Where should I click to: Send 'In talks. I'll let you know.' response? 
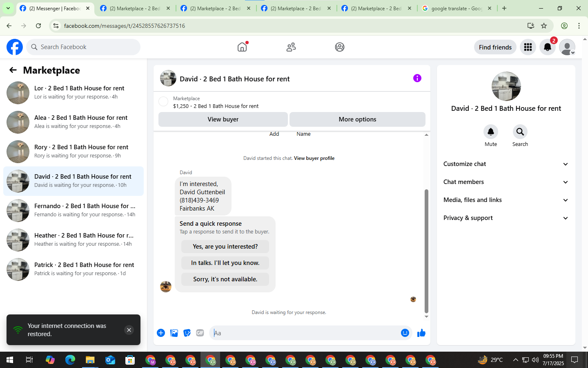(x=225, y=263)
